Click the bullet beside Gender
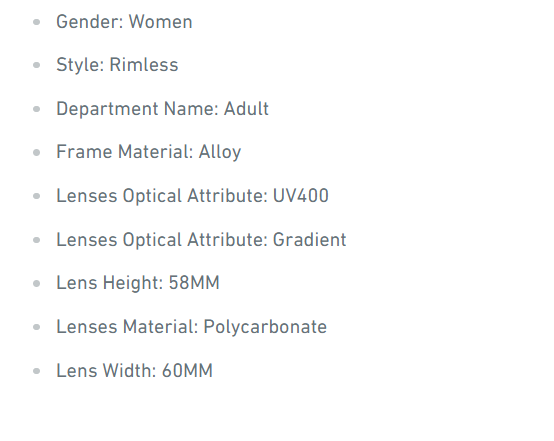 36,22
